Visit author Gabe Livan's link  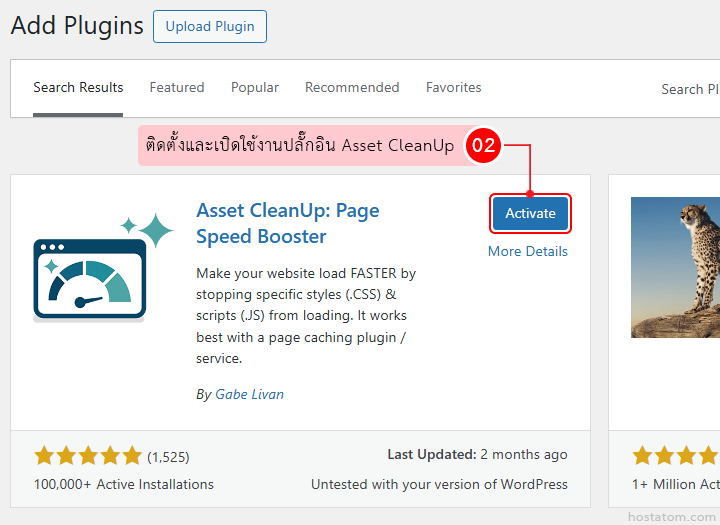pyautogui.click(x=249, y=394)
